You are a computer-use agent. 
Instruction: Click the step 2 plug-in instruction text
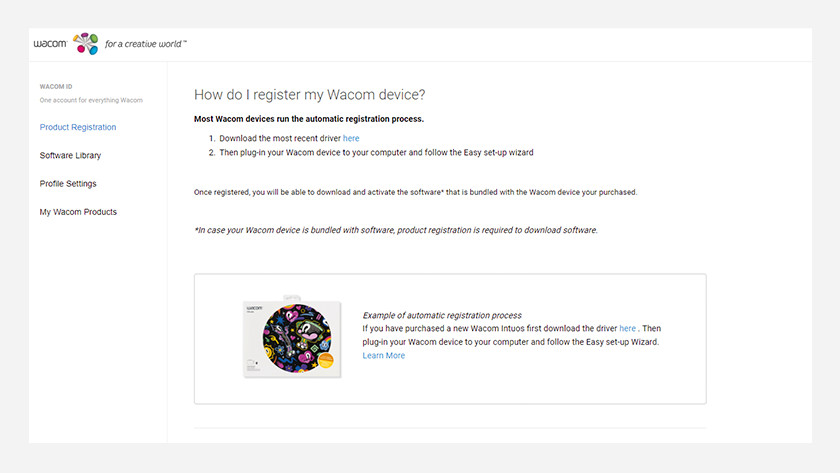pos(370,153)
